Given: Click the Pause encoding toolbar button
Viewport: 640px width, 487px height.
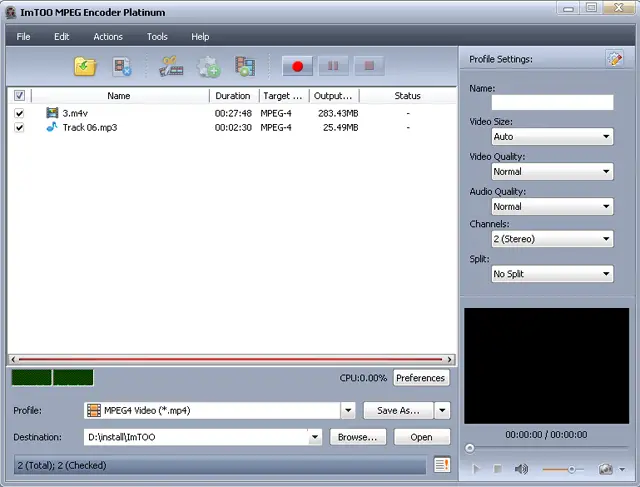Looking at the screenshot, I should tap(333, 66).
